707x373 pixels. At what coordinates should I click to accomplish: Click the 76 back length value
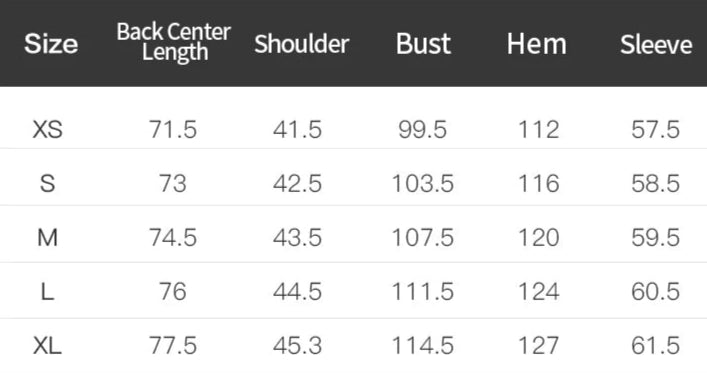click(x=173, y=292)
